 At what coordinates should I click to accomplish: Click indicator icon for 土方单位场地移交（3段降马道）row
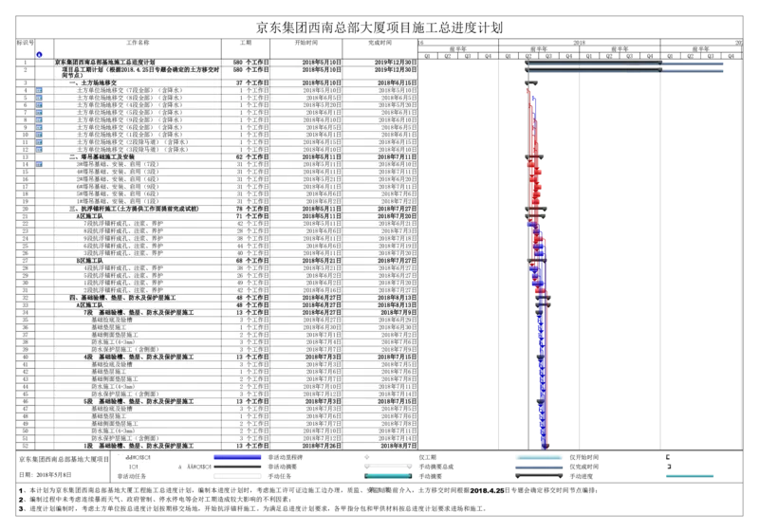[x=38, y=150]
